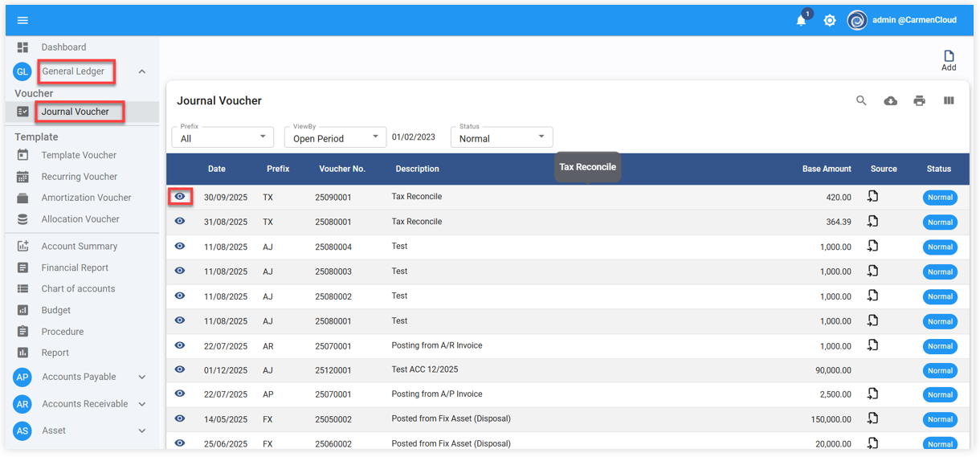View voucher 25090001 via the eye icon
This screenshot has height=457, width=980.
[180, 197]
